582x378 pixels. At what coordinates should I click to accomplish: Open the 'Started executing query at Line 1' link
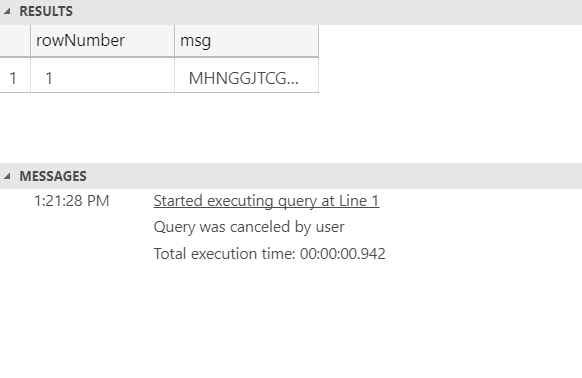coord(266,201)
